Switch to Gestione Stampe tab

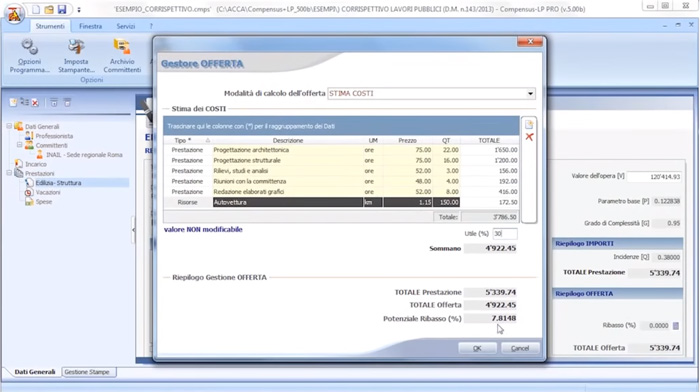(88, 372)
